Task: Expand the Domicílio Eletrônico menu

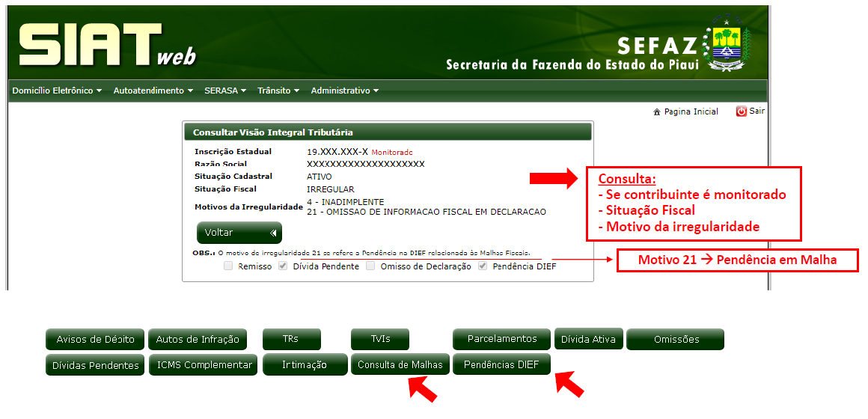Action: (57, 91)
